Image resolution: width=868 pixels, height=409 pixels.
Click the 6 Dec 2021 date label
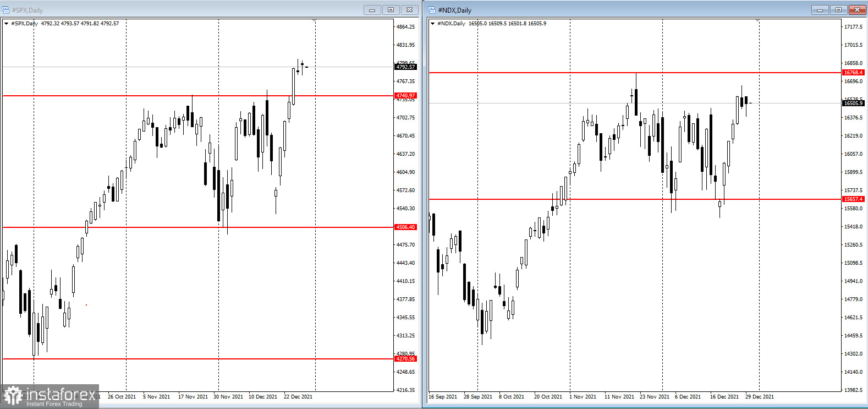688,397
